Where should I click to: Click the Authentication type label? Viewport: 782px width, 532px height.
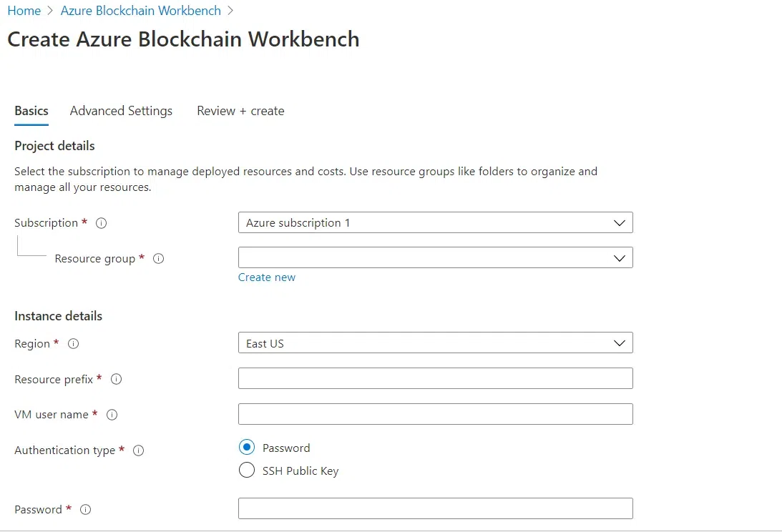(65, 450)
